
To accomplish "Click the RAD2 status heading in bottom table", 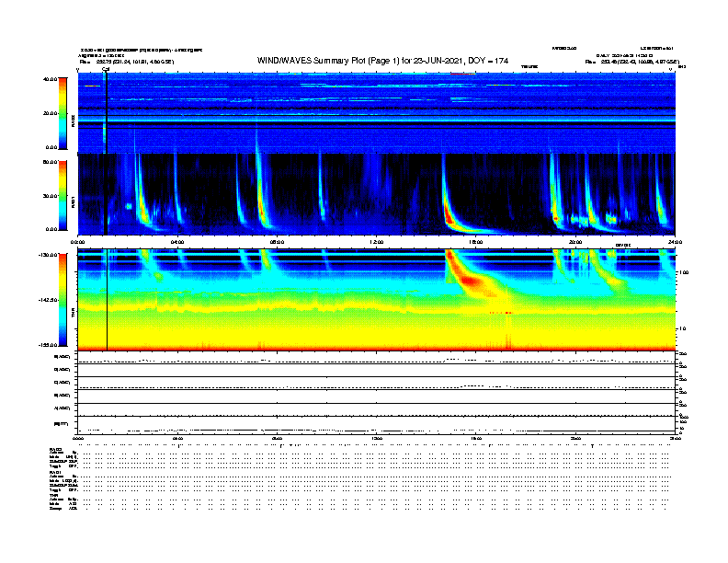I will 55,449.
